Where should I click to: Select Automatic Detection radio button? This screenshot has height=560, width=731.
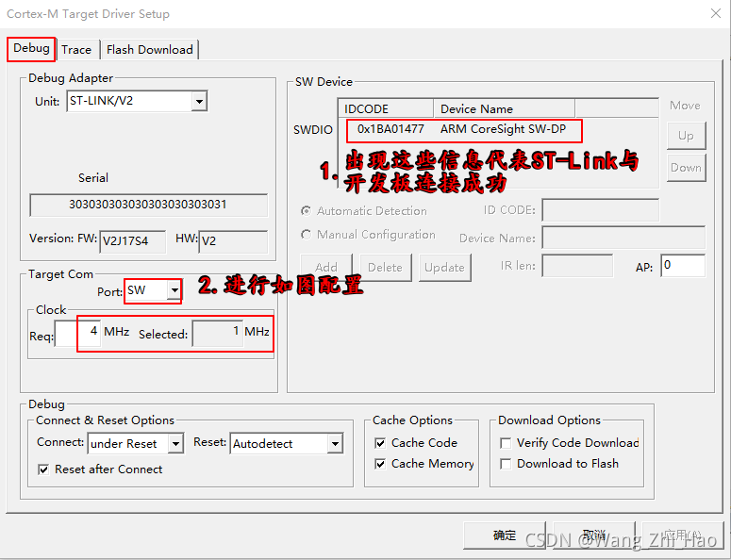pyautogui.click(x=306, y=211)
